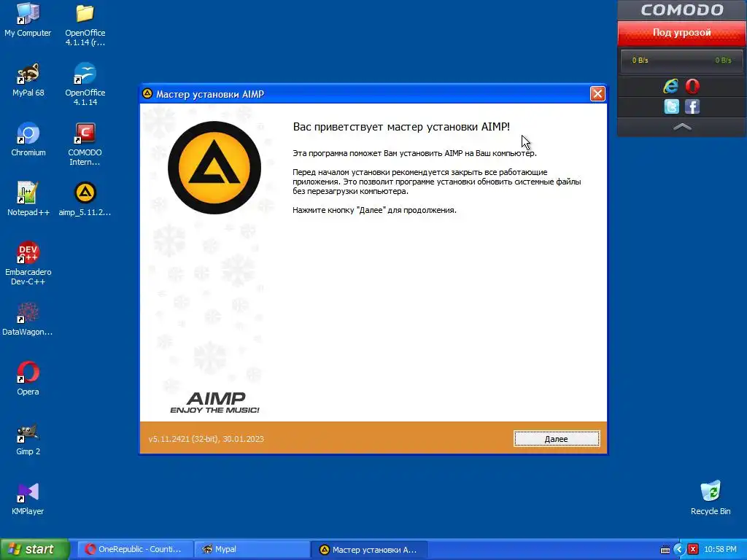Screen dimensions: 747x560
Task: Switch to the Mypal taskbar item
Action: [252, 549]
